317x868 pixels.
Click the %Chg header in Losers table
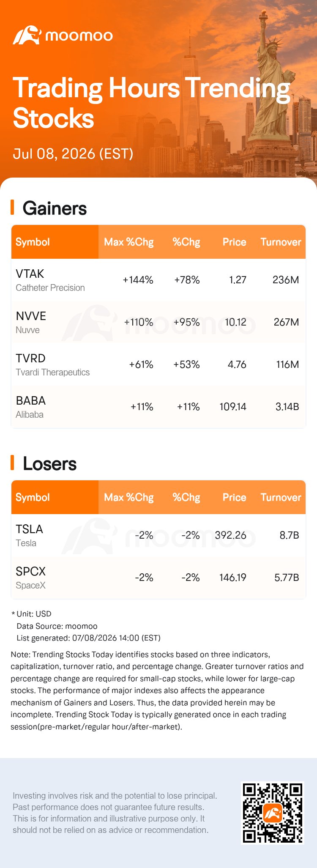point(186,497)
